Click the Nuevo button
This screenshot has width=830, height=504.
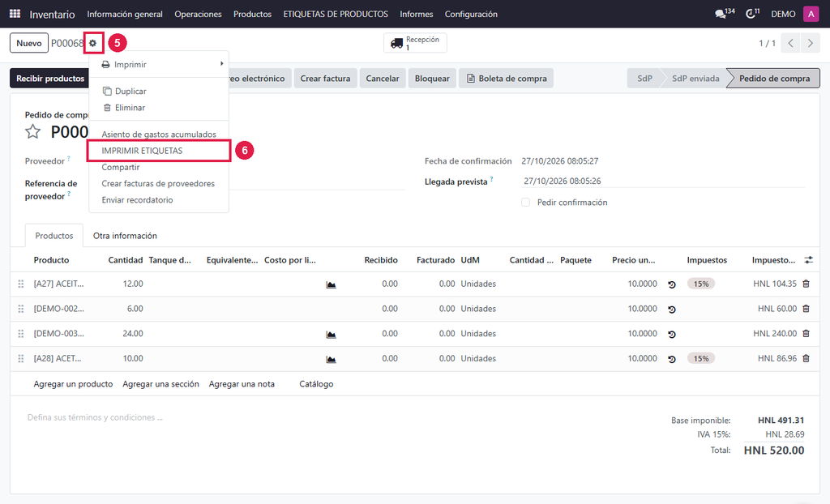coord(29,43)
